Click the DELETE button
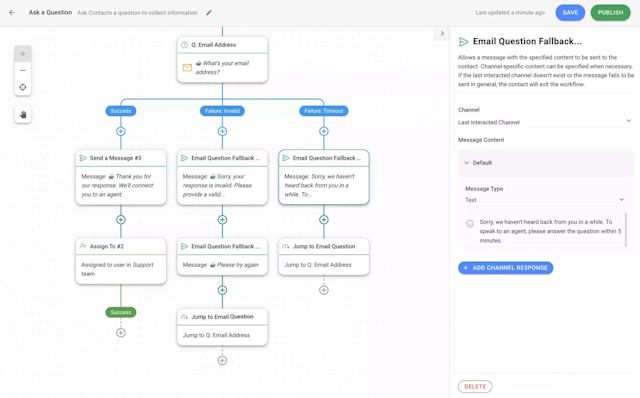Image resolution: width=640 pixels, height=398 pixels. [475, 386]
